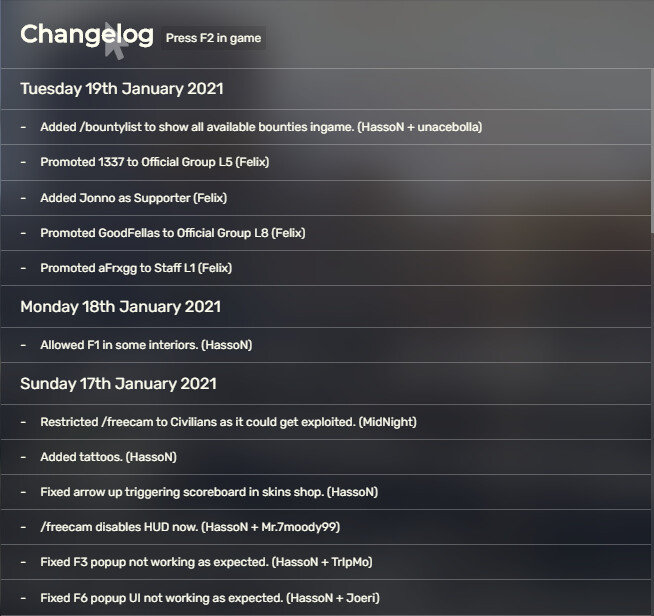Select 'Fixed arrow up triggering scoreboard' entry
654x616 pixels.
[208, 492]
